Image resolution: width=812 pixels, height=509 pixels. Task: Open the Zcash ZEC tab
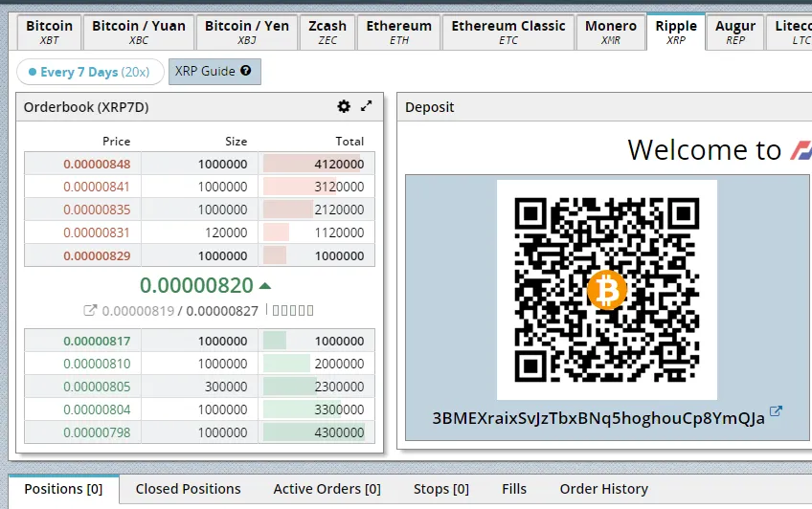[x=327, y=33]
